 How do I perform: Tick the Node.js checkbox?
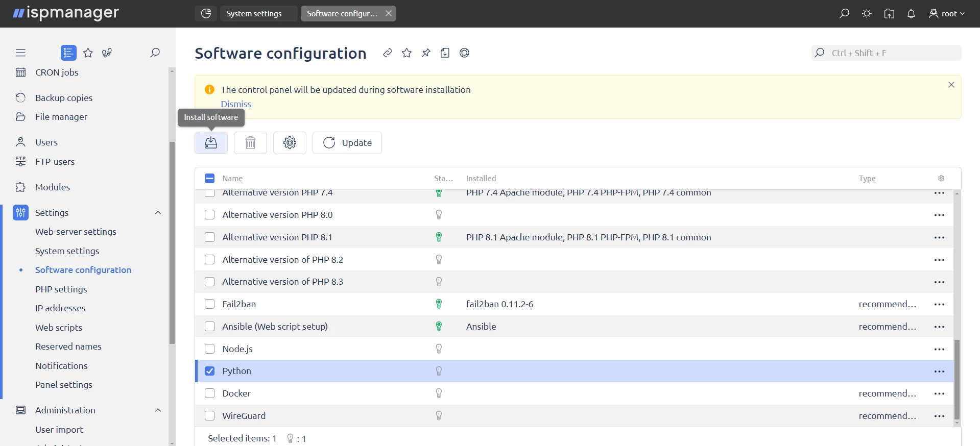pyautogui.click(x=209, y=349)
